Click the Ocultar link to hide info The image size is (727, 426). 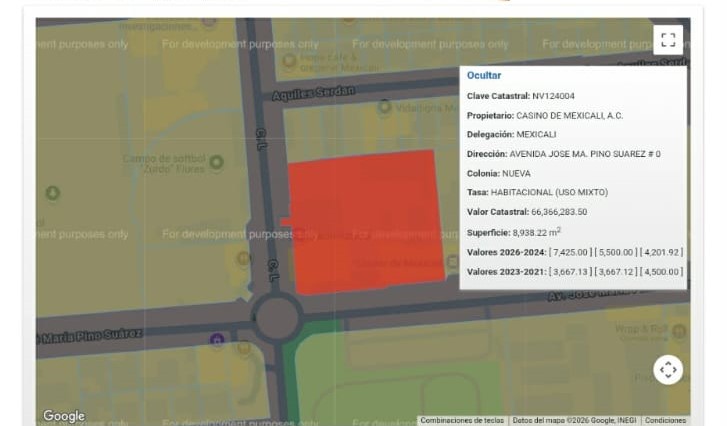[x=484, y=75]
